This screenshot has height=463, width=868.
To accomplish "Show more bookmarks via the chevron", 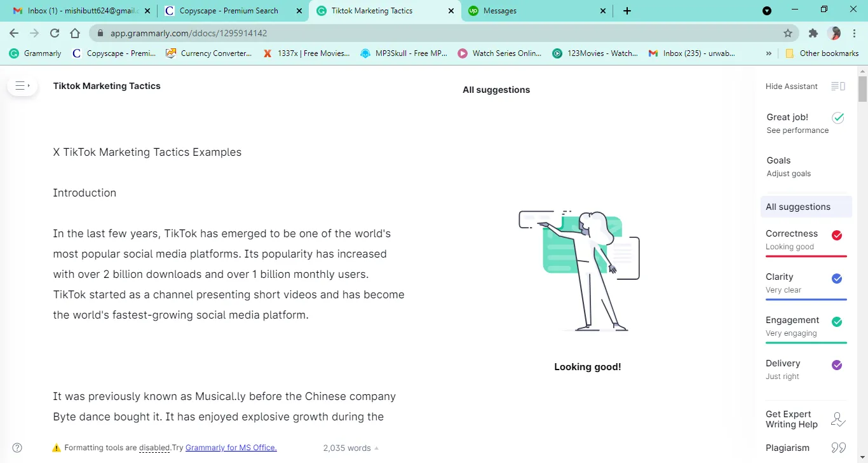I will click(769, 53).
